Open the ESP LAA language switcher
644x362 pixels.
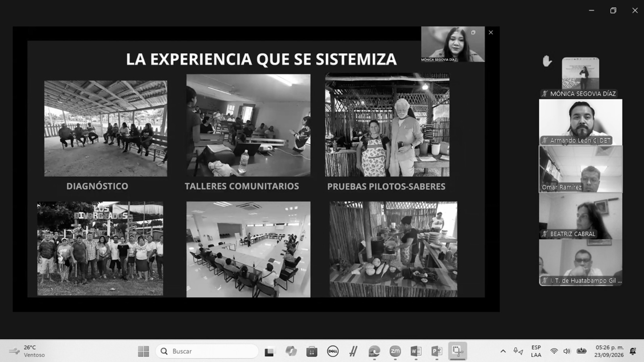(x=536, y=351)
